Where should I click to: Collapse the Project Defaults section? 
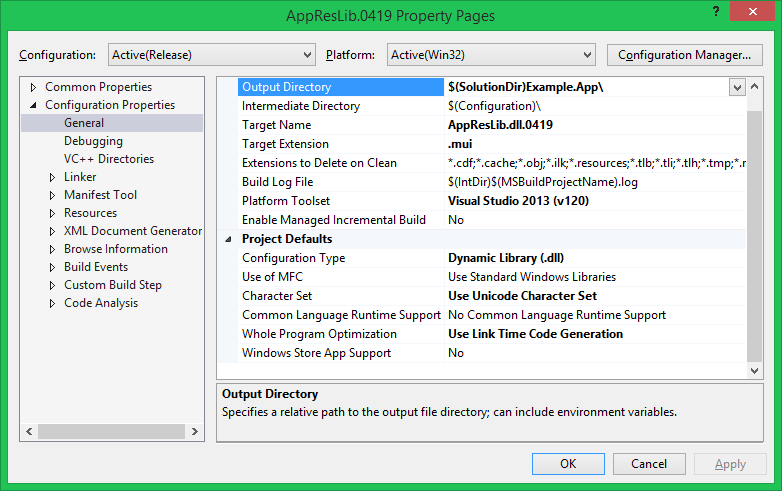(x=229, y=239)
